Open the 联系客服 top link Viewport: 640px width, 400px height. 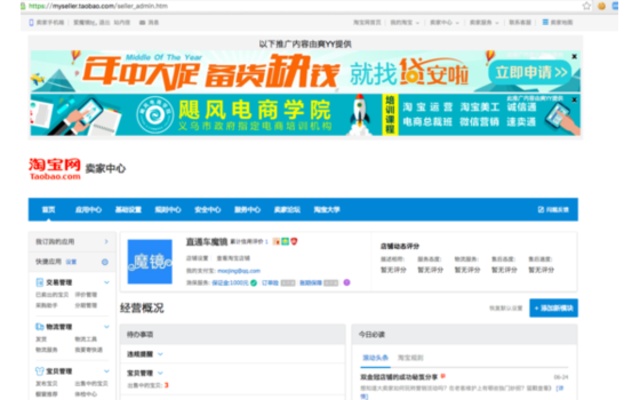(x=520, y=22)
